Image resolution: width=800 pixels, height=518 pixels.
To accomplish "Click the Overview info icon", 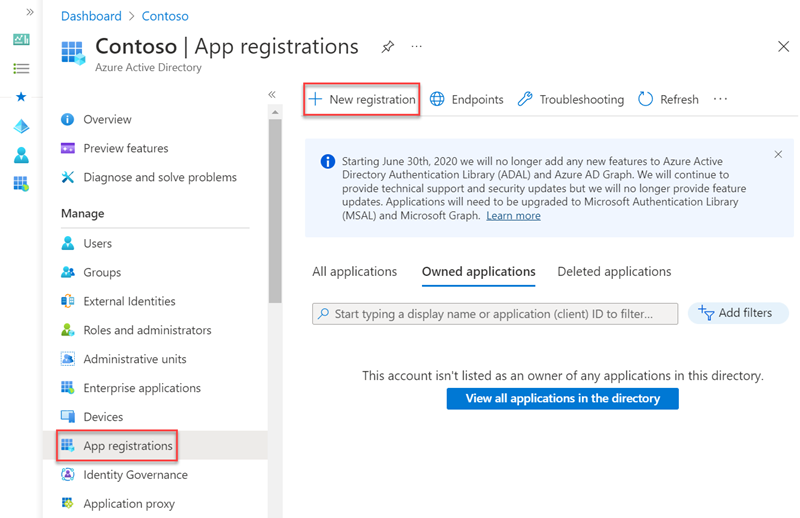I will 67,119.
